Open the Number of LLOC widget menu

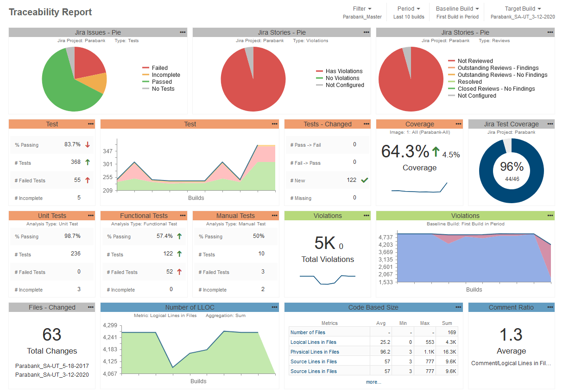point(275,307)
